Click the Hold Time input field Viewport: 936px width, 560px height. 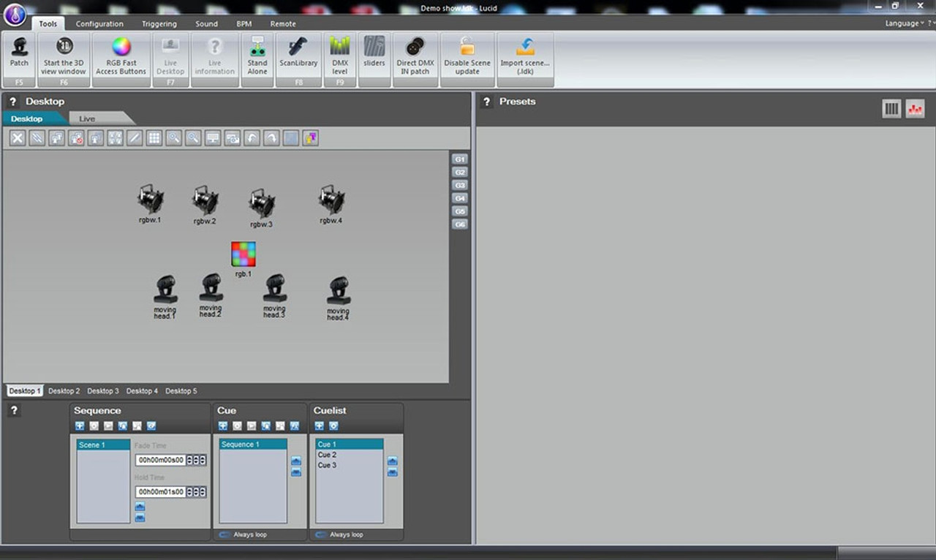pos(160,492)
